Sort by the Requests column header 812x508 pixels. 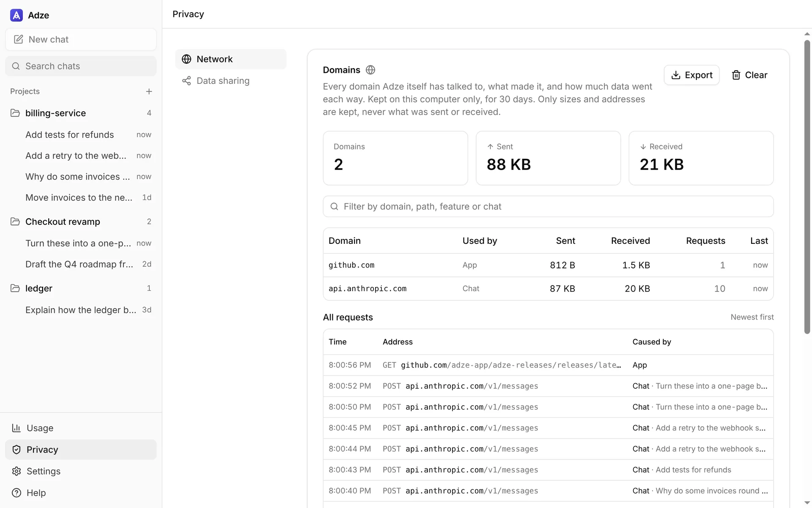pos(705,241)
